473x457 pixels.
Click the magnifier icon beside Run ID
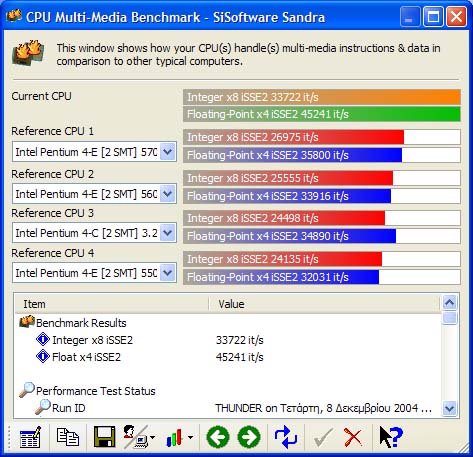[x=43, y=407]
